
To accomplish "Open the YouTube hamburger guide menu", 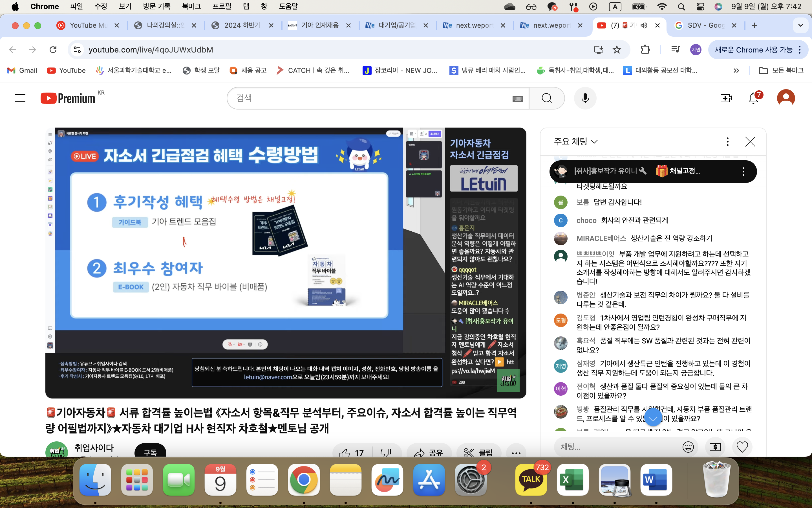I will pyautogui.click(x=20, y=98).
